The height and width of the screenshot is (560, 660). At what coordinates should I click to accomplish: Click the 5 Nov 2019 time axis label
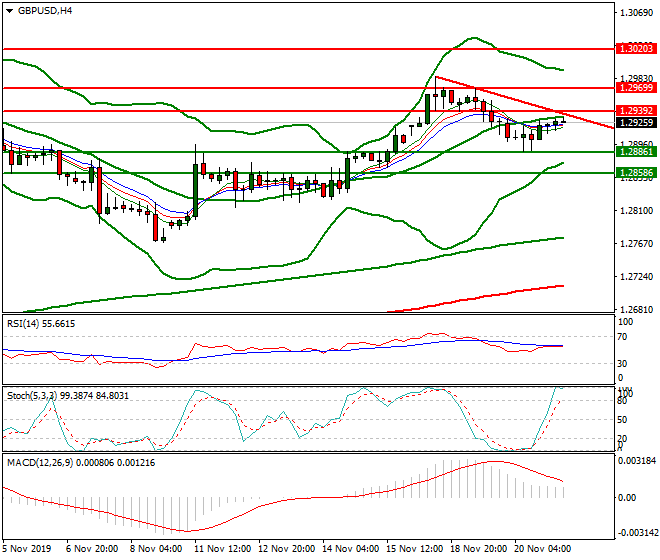coord(27,549)
